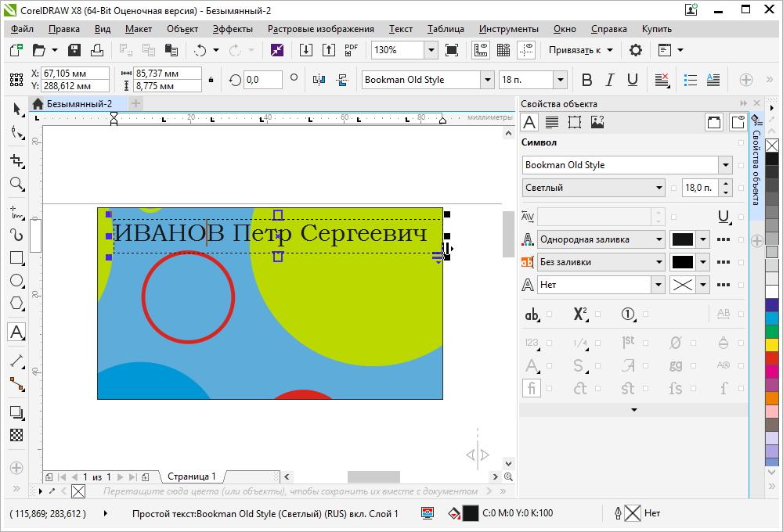Open the Растровые изображения menu

point(320,29)
